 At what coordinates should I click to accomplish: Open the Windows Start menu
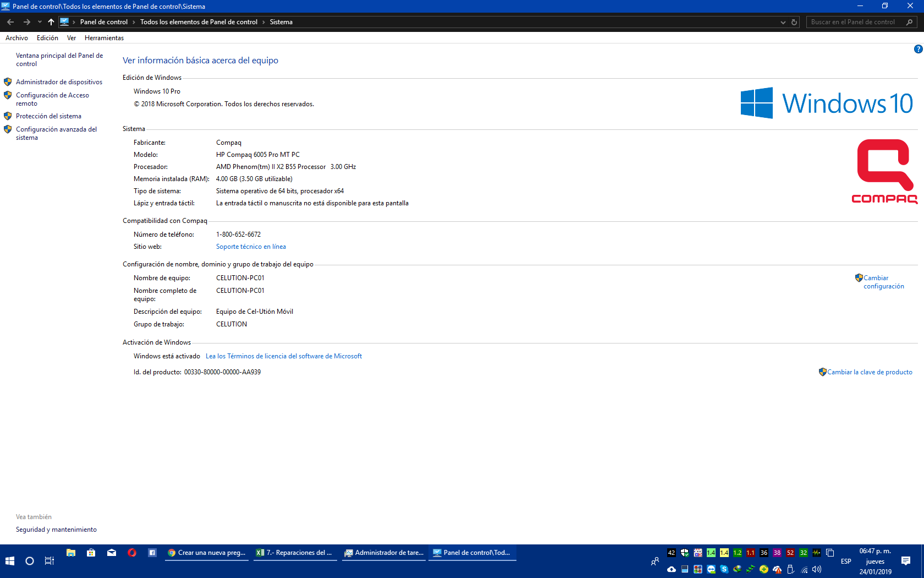click(x=10, y=561)
